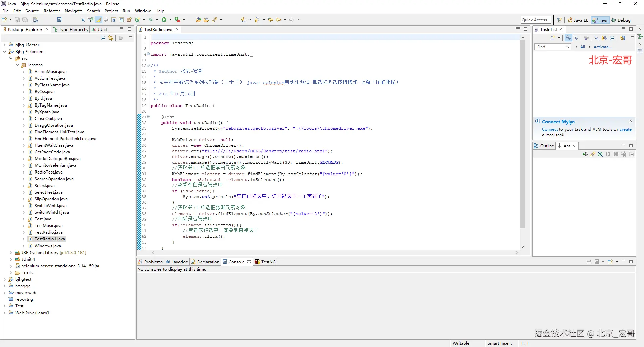Toggle the Categorized view in Task List

[x=568, y=38]
